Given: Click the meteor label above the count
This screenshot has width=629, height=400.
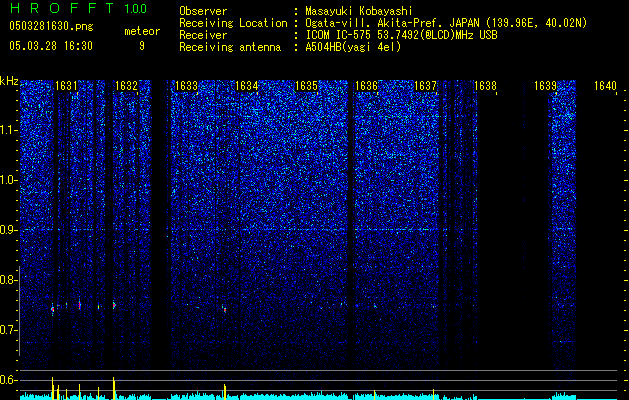Looking at the screenshot, I should point(142,31).
